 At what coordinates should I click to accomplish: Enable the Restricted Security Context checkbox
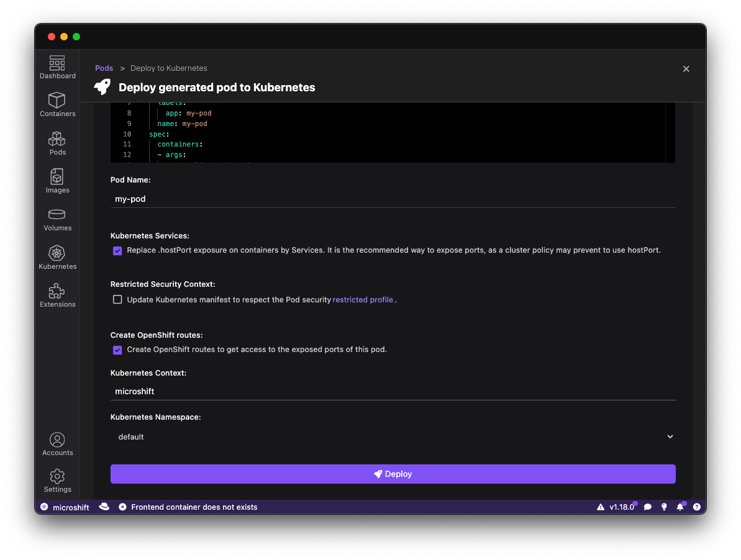tap(117, 300)
